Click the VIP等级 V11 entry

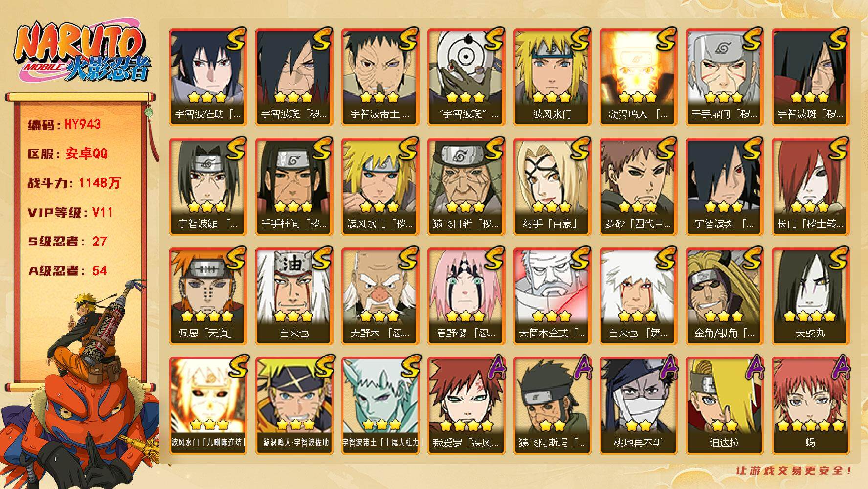[70, 212]
